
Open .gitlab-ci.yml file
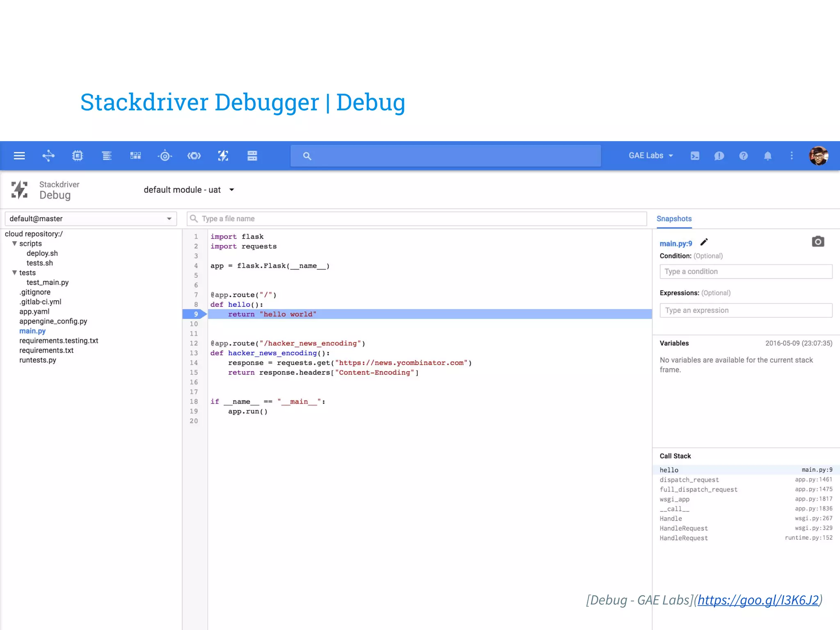coord(40,302)
